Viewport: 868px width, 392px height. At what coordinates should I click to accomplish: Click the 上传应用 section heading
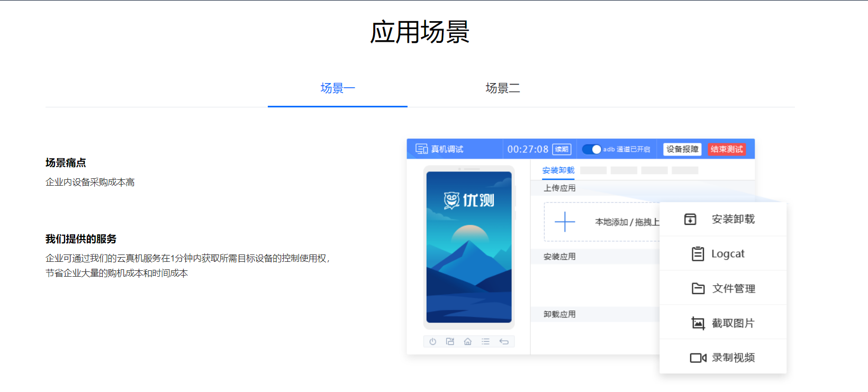point(559,188)
